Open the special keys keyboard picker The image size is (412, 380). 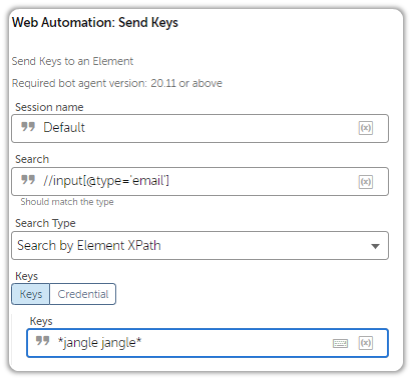340,343
